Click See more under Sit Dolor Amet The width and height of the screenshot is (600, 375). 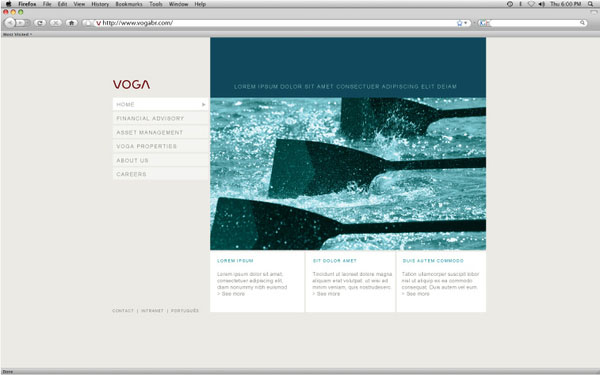326,294
